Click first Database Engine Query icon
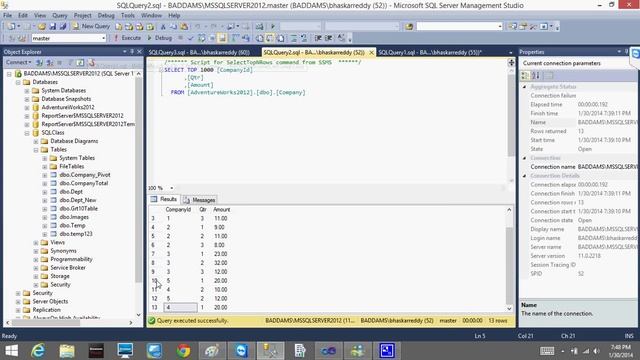 [x=119, y=27]
